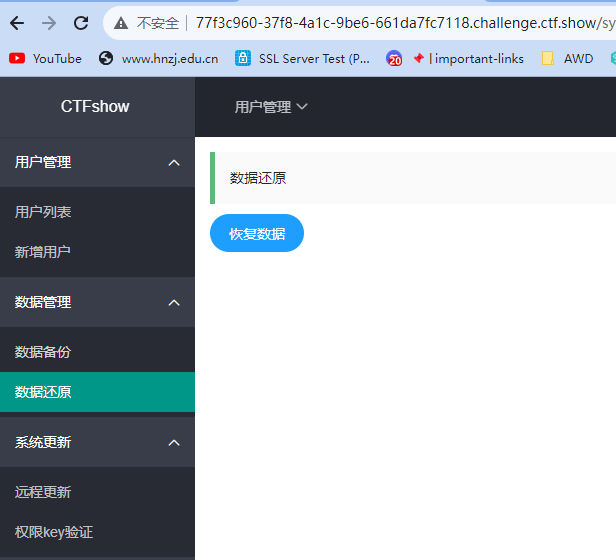This screenshot has width=616, height=560.
Task: Open 数据备份 from the sidebar
Action: tap(97, 352)
